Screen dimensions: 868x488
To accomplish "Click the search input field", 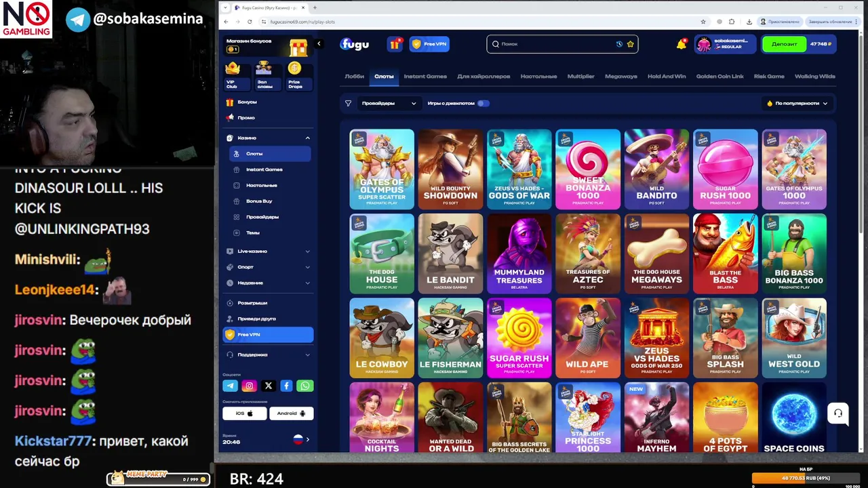I will (562, 44).
